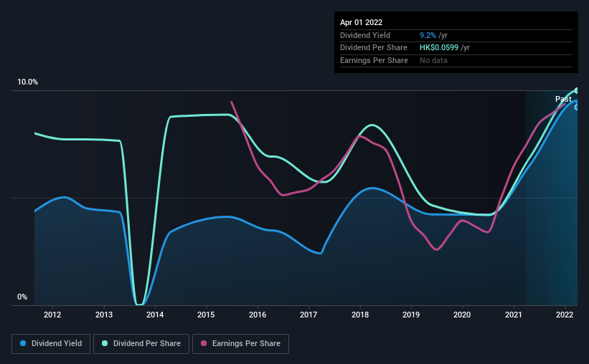Toggle the Dividend Per Share legend button
Viewport: 589px width, 364px height.
coord(141,344)
